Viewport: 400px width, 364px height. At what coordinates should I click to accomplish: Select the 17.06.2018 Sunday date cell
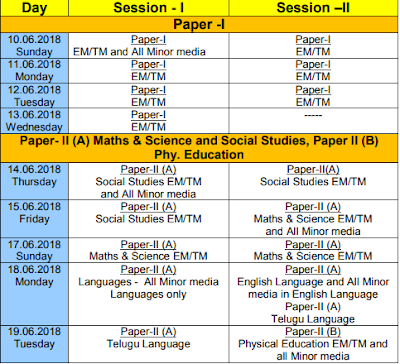coord(34,250)
